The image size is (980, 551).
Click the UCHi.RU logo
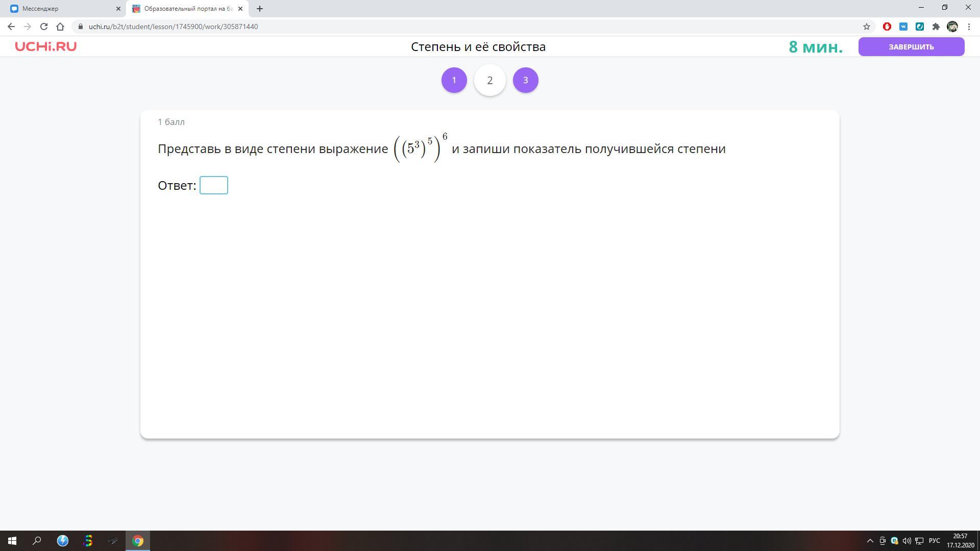coord(45,46)
